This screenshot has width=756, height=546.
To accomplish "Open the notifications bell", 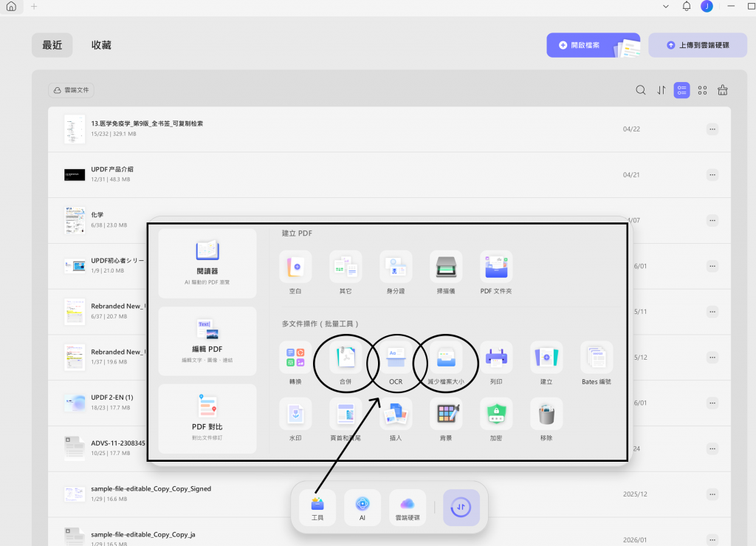I will click(x=687, y=6).
